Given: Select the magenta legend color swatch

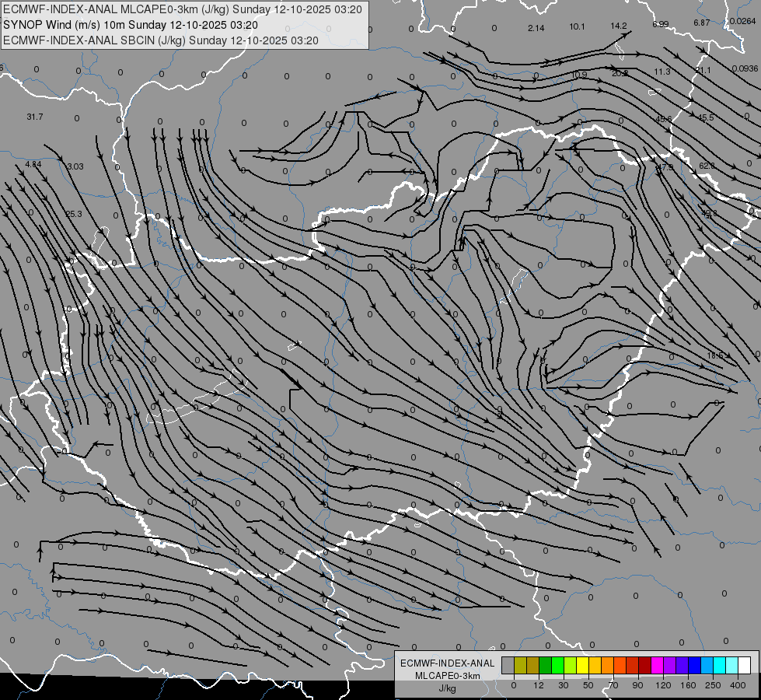Looking at the screenshot, I should tap(658, 665).
